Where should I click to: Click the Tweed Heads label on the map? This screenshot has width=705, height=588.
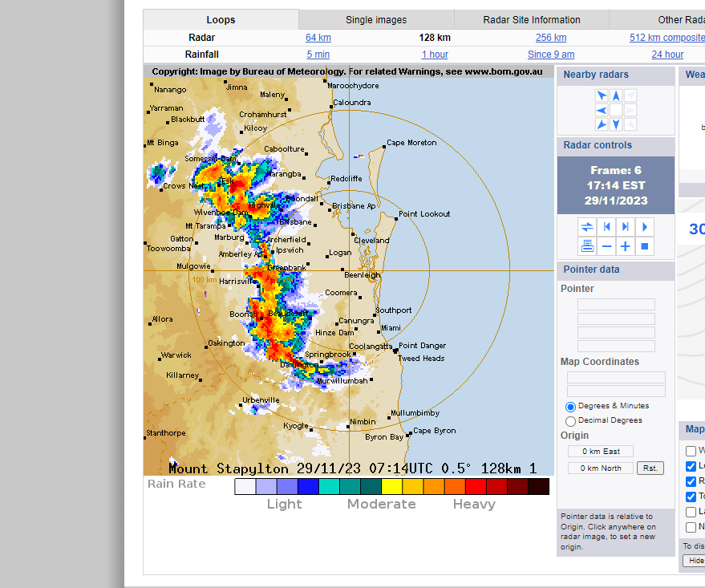pos(421,359)
